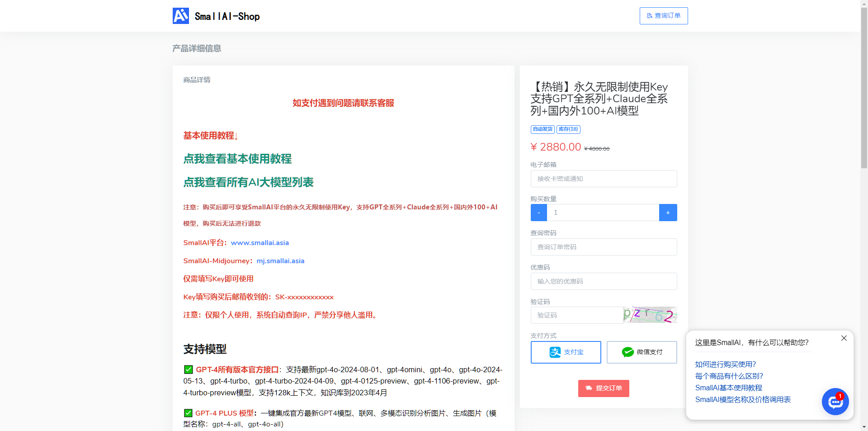
Task: Click the SmallAI-Shop logo icon
Action: (x=180, y=16)
